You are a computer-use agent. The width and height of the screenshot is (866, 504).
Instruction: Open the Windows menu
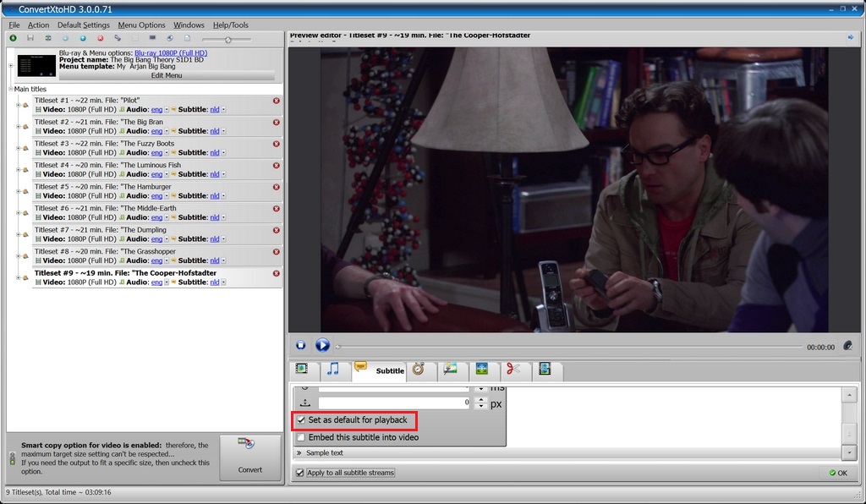point(189,25)
